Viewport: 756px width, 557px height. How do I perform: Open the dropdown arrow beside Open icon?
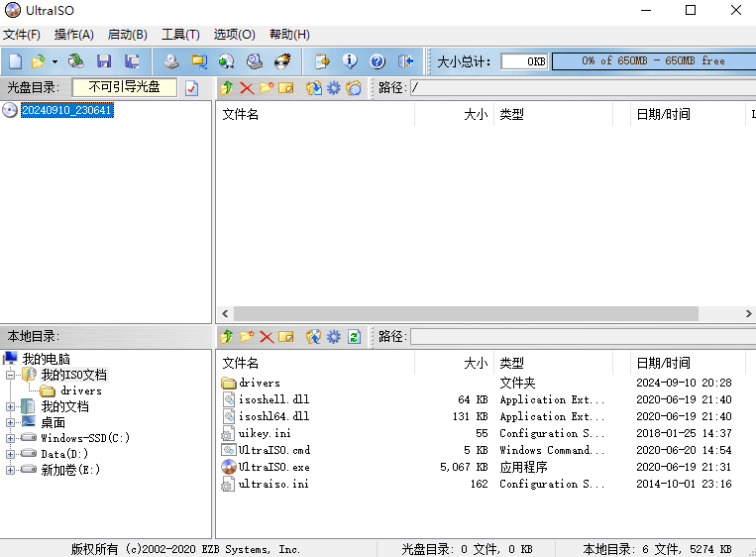pyautogui.click(x=54, y=61)
